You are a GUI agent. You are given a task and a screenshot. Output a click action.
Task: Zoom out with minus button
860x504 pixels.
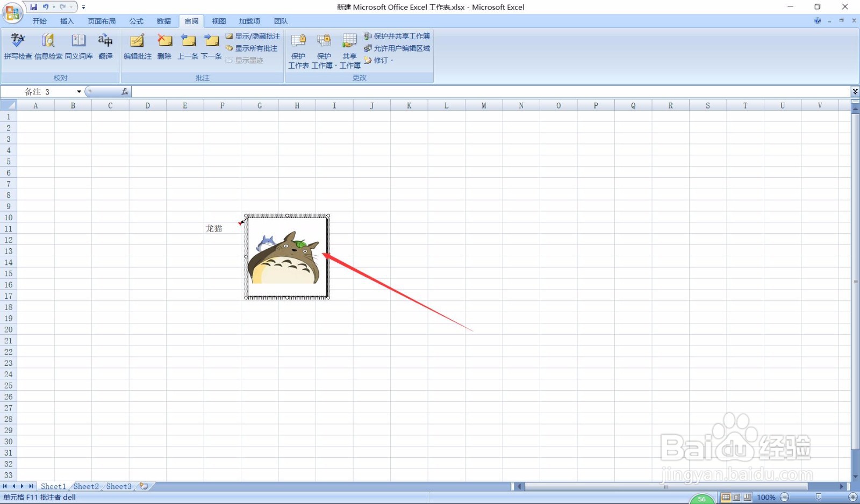click(785, 498)
